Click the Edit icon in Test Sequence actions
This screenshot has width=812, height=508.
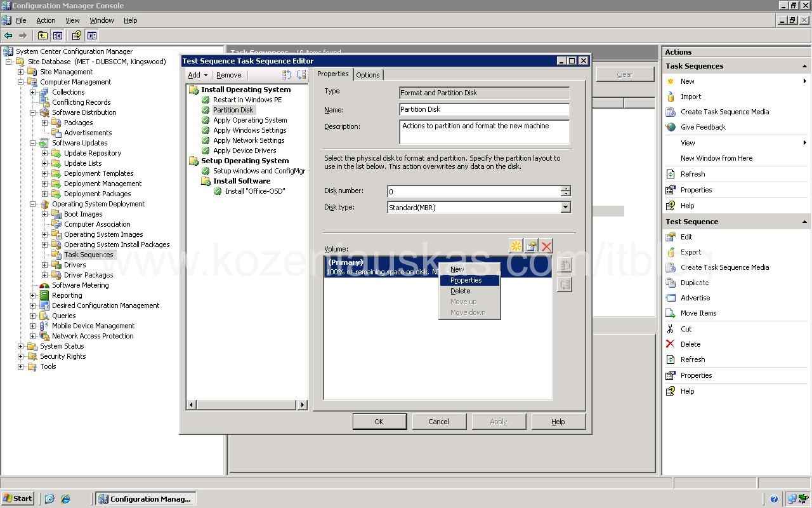pyautogui.click(x=671, y=237)
